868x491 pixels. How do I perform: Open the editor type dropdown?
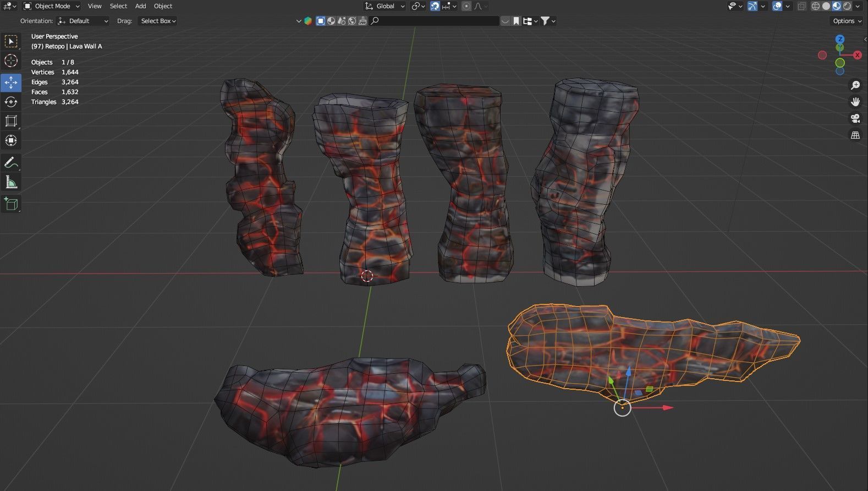point(10,6)
